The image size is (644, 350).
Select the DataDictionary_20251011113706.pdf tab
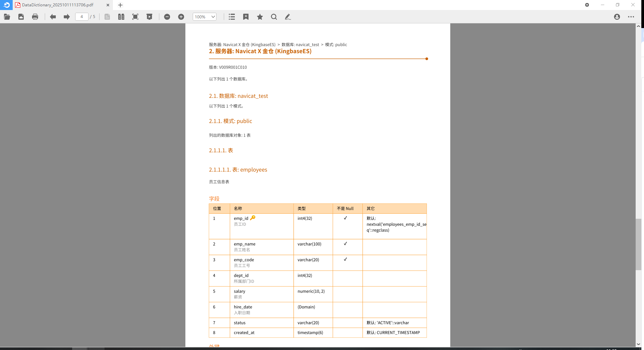pos(63,5)
